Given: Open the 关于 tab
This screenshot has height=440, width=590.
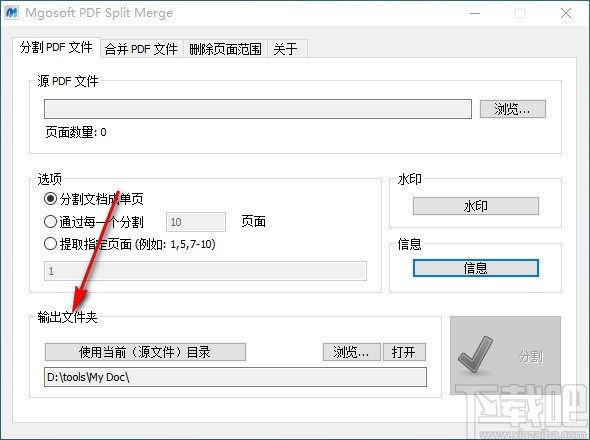Looking at the screenshot, I should pos(287,49).
